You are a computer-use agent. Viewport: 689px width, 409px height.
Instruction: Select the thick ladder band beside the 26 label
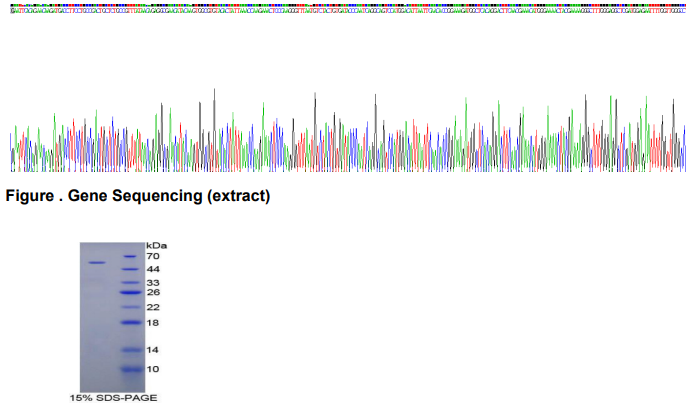[131, 292]
